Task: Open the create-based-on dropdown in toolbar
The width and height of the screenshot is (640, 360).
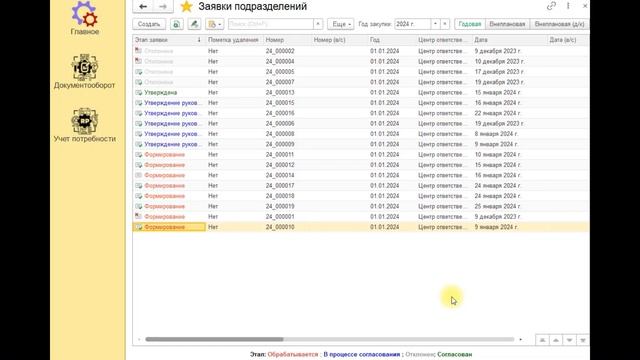Action: tap(215, 24)
